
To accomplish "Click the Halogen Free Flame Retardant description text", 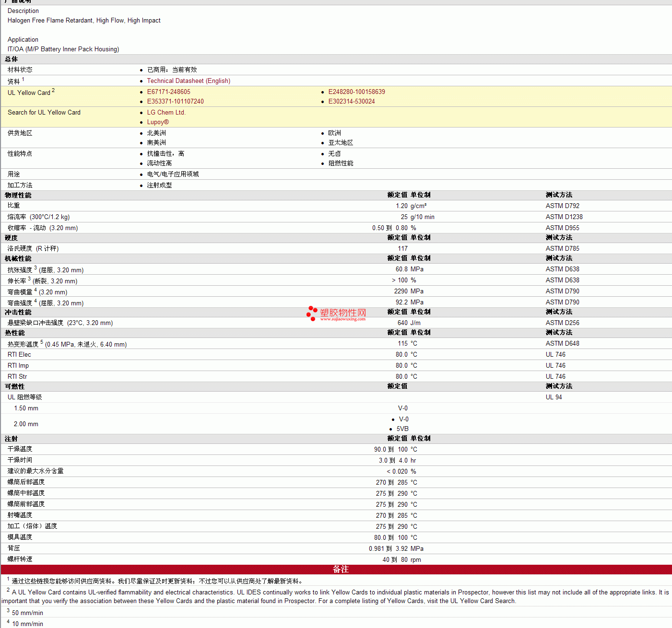I will point(84,21).
